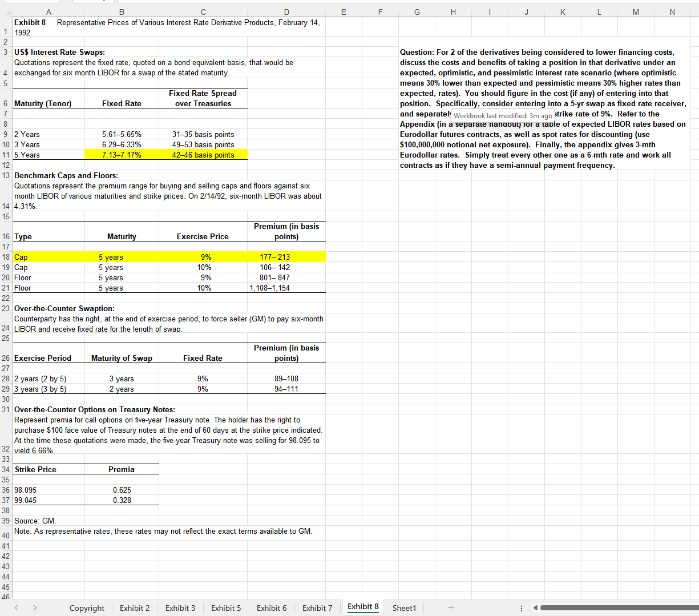Click the 'Over-the-Counter Swaption:' heading
This screenshot has height=616, width=699.
pyautogui.click(x=64, y=308)
